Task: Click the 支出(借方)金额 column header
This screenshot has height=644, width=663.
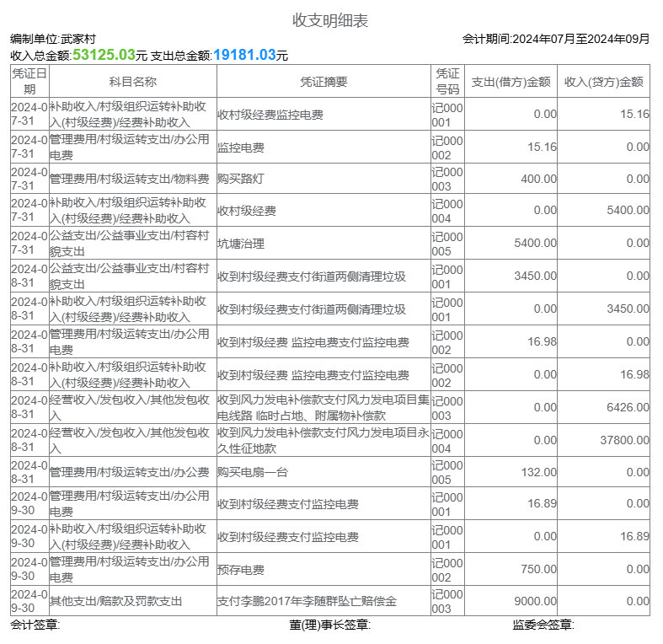Action: [x=511, y=82]
